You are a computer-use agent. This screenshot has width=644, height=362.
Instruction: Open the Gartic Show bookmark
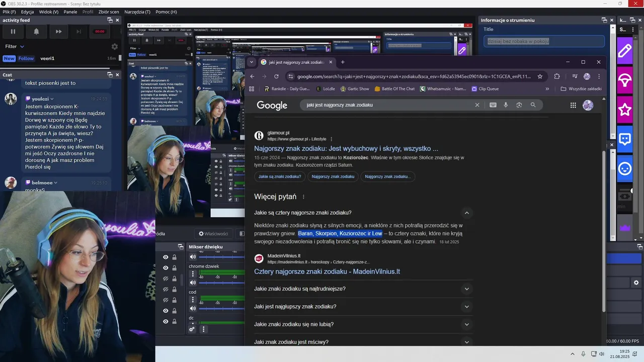355,89
